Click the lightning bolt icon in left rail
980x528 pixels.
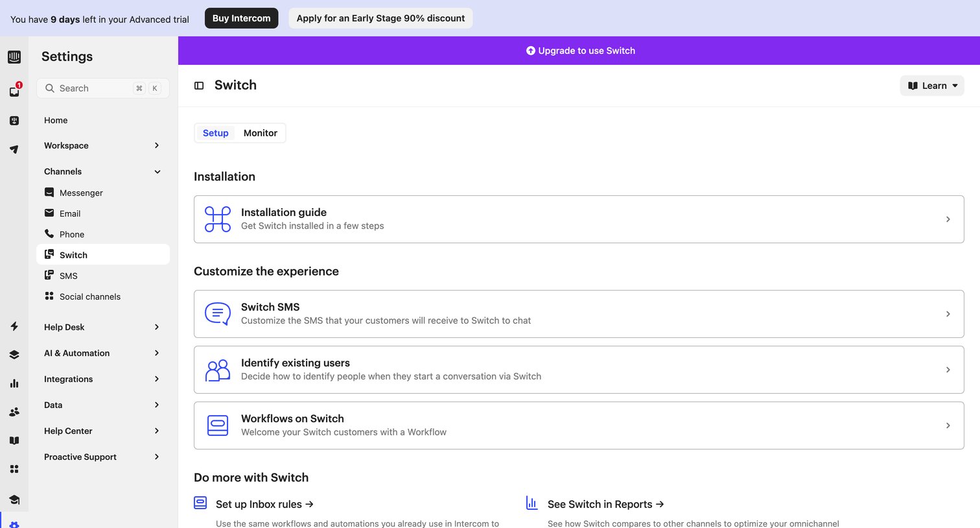14,326
